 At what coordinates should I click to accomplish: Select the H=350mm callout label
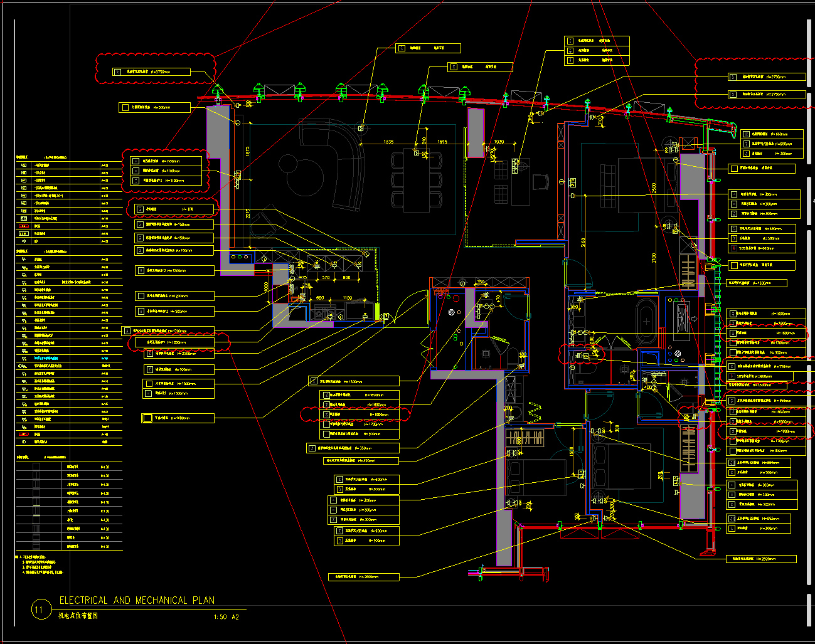(x=353, y=448)
